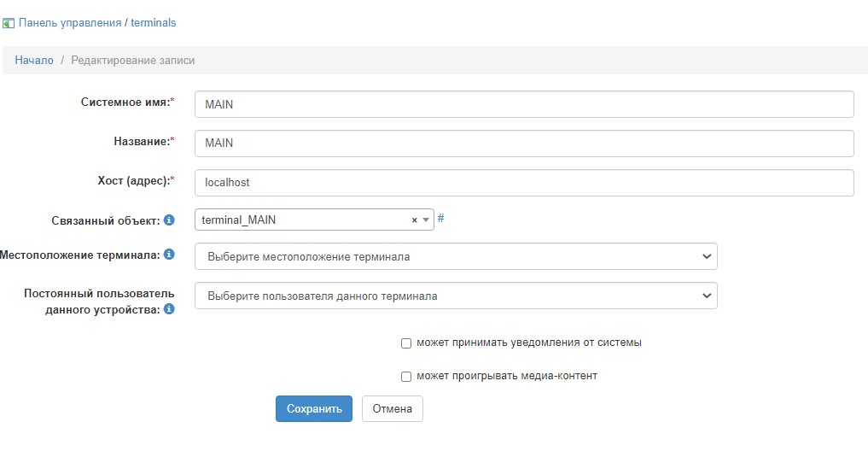
Task: Click Редактирование записи breadcrumb text
Action: click(132, 61)
